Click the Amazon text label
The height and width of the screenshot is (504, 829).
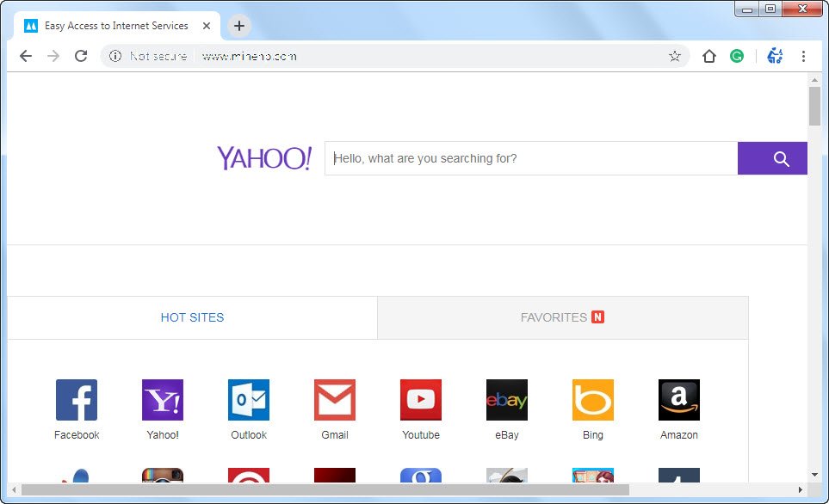(x=679, y=435)
